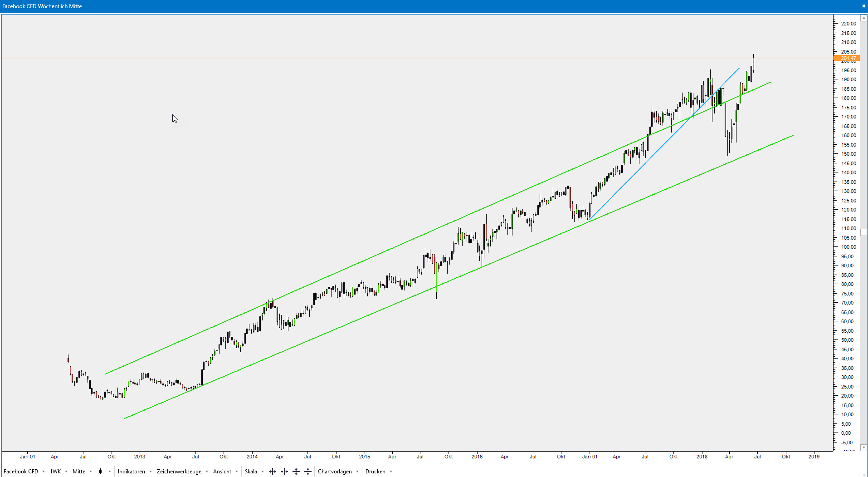The width and height of the screenshot is (868, 477).
Task: Click the price axis scrollbar thumb
Action: (x=864, y=232)
